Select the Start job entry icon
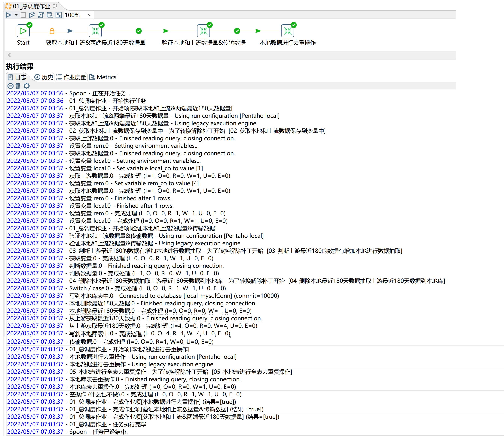504x436 pixels. tap(23, 31)
